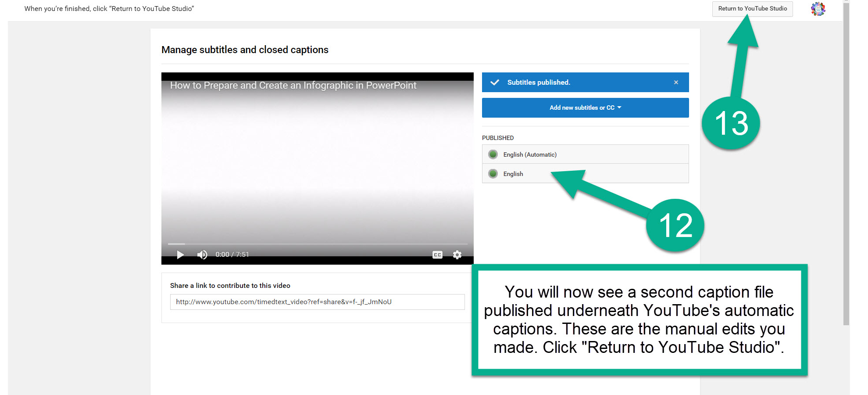
Task: Toggle the green status dot for English
Action: (x=493, y=174)
